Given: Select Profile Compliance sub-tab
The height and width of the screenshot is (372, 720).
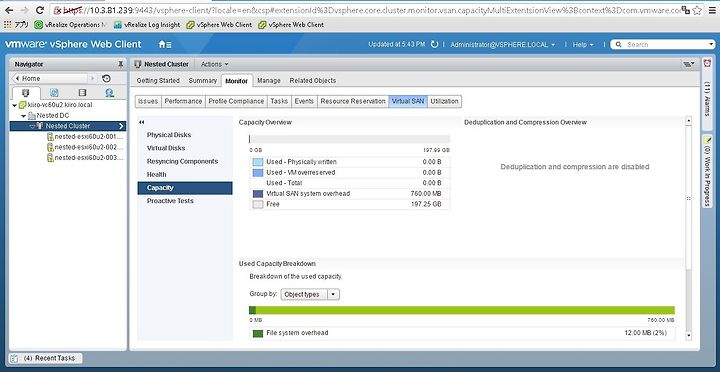Looking at the screenshot, I should 236,101.
